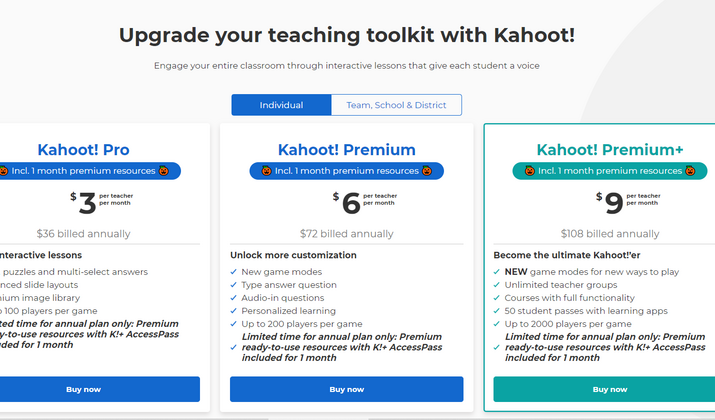The height and width of the screenshot is (420, 715).
Task: Click pumpkin icon right of Pro badge
Action: coord(164,171)
